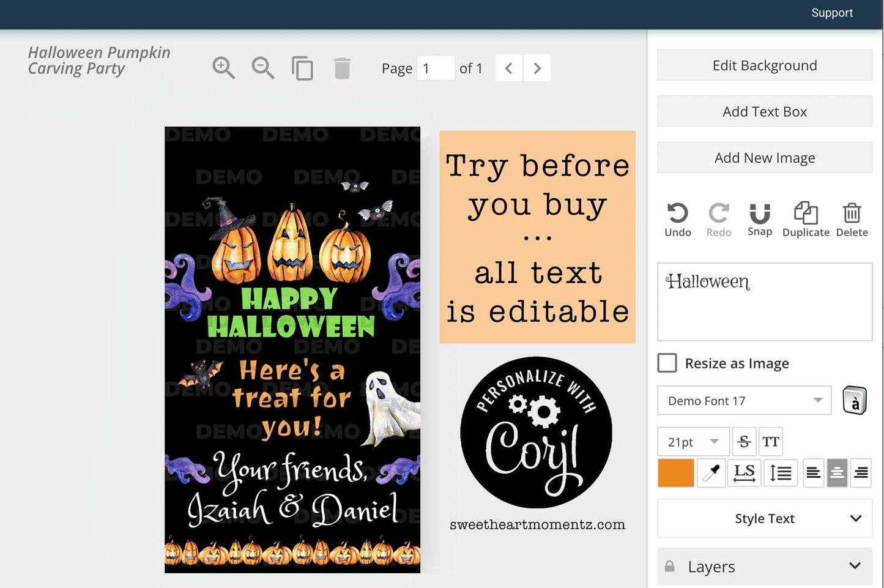The image size is (884, 588).
Task: Adjust letter spacing with LS icon
Action: tap(744, 473)
